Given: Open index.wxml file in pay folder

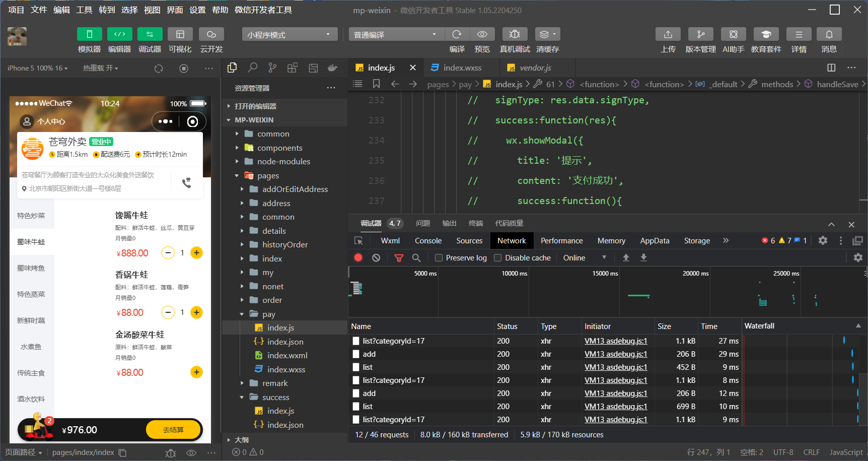Looking at the screenshot, I should click(x=287, y=355).
